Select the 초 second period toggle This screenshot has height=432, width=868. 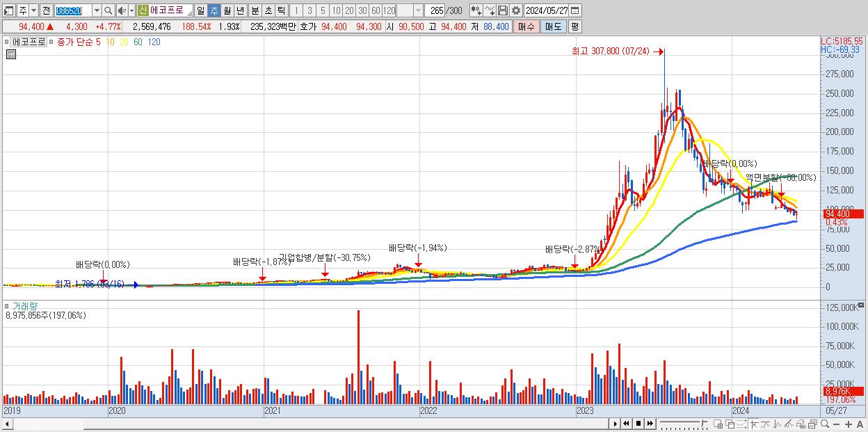[268, 11]
